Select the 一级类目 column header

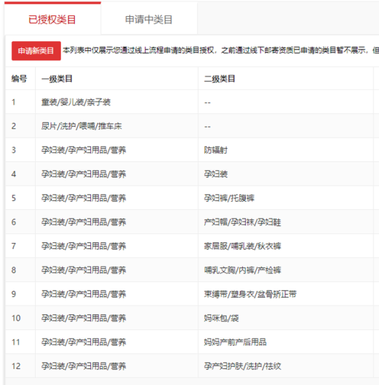[57, 79]
